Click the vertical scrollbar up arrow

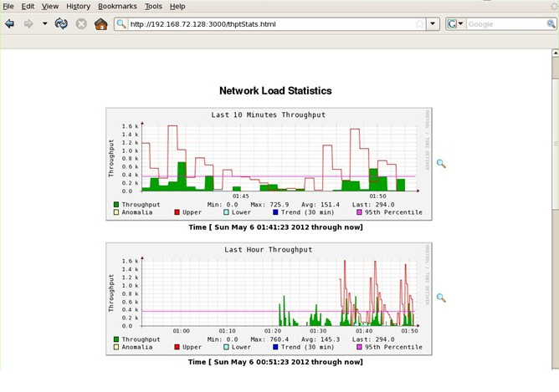click(556, 53)
